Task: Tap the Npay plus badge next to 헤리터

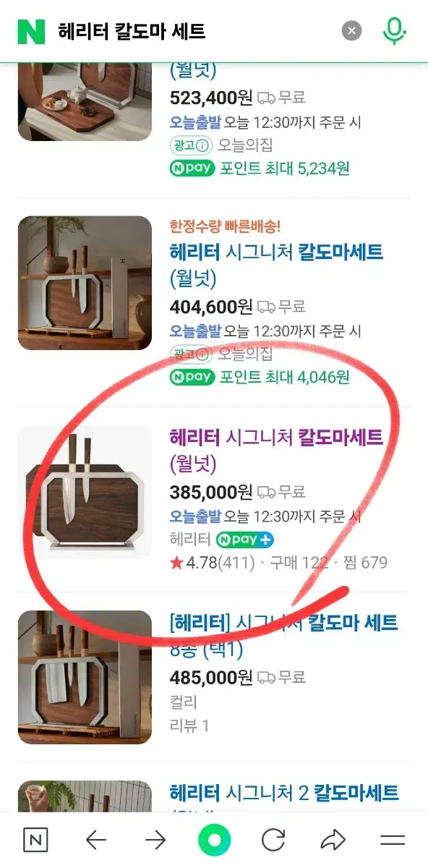Action: click(x=244, y=540)
